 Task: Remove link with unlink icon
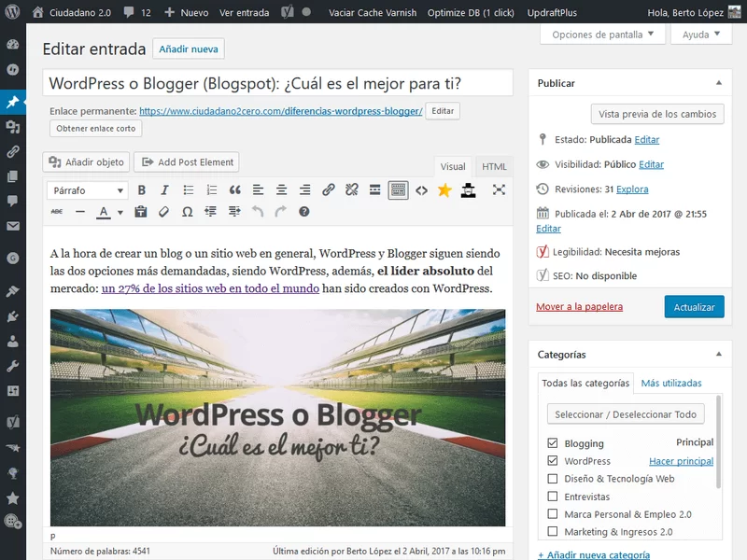[352, 190]
